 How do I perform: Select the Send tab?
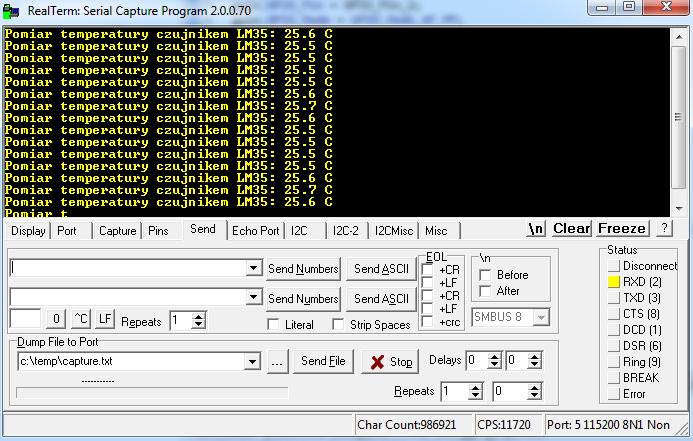[203, 229]
